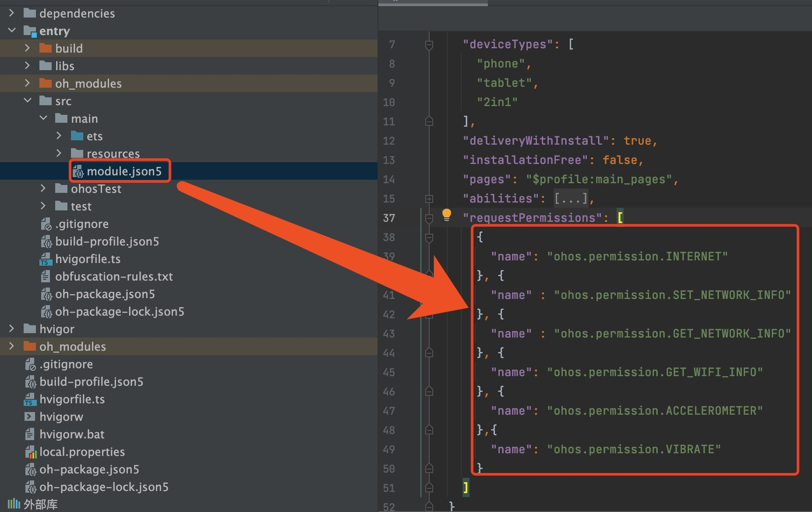The height and width of the screenshot is (512, 812).
Task: Click the hvigorw script file icon
Action: (x=30, y=416)
